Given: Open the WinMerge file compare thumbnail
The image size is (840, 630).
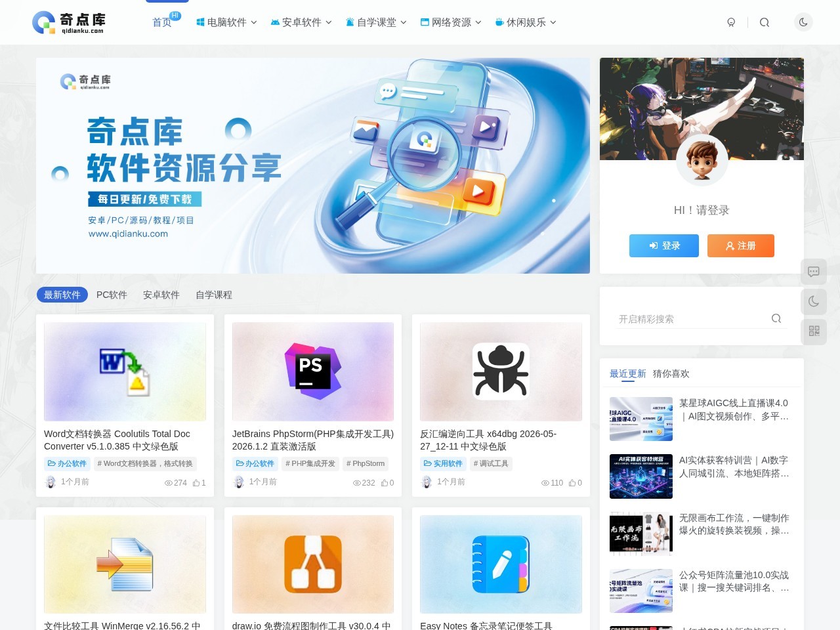Looking at the screenshot, I should click(x=125, y=564).
